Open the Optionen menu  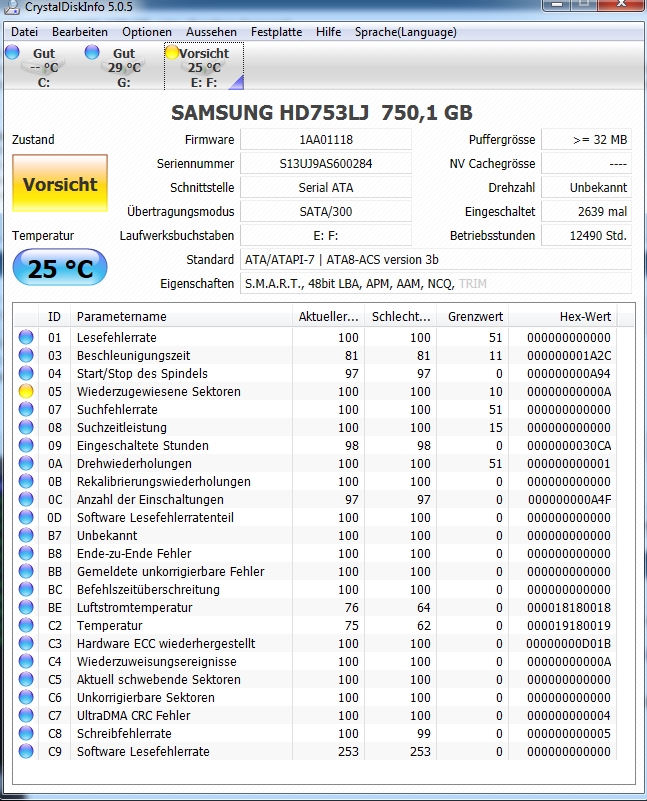point(147,32)
